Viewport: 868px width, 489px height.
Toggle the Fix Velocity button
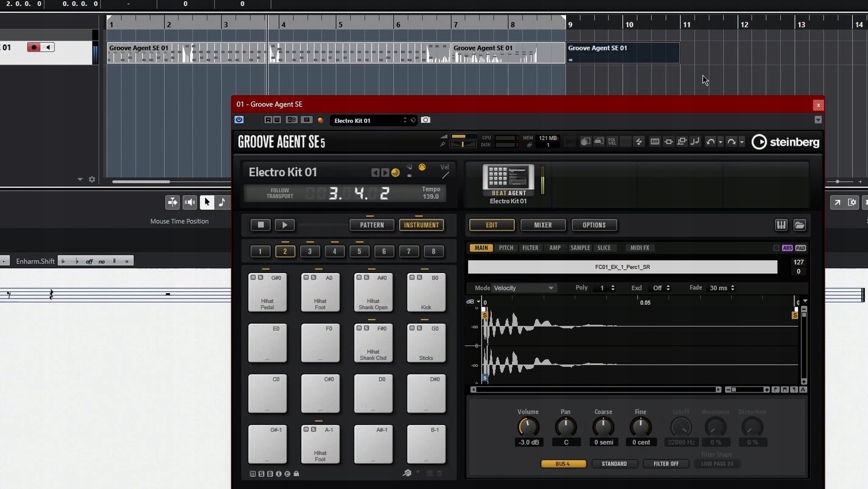click(612, 142)
